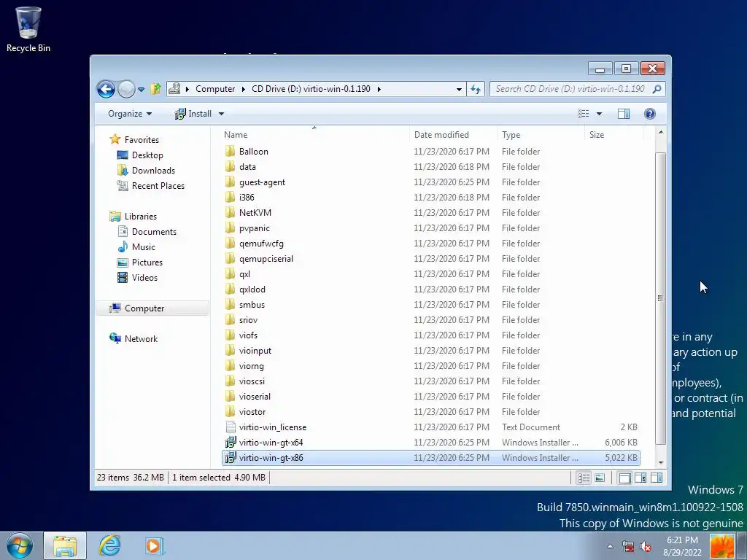Select the qemupciserial folder icon
The width and height of the screenshot is (747, 560).
[x=230, y=259]
